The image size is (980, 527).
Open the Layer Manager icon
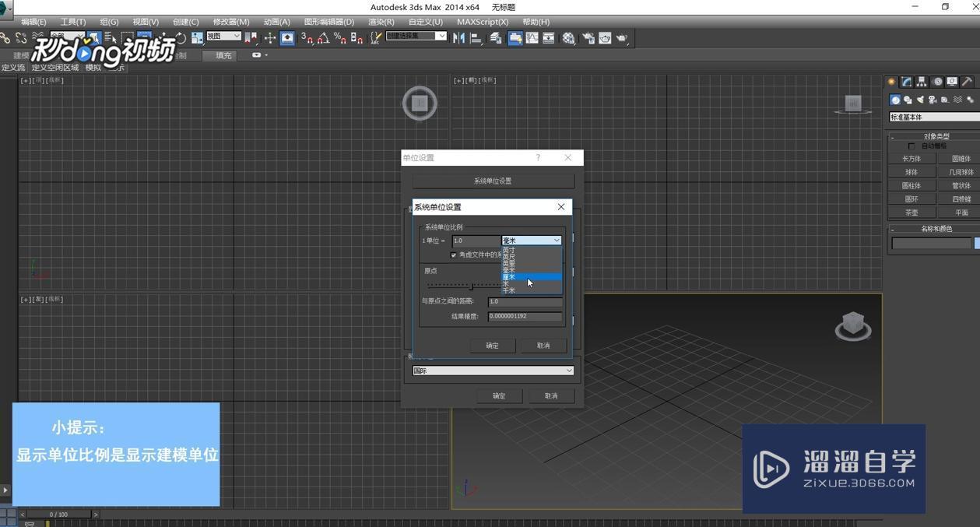[496, 37]
